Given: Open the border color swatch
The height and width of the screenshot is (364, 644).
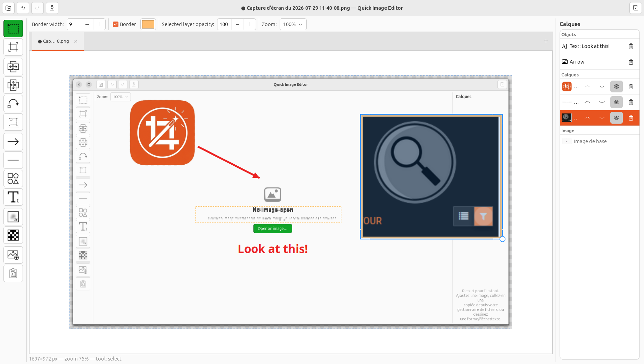Looking at the screenshot, I should [x=148, y=24].
